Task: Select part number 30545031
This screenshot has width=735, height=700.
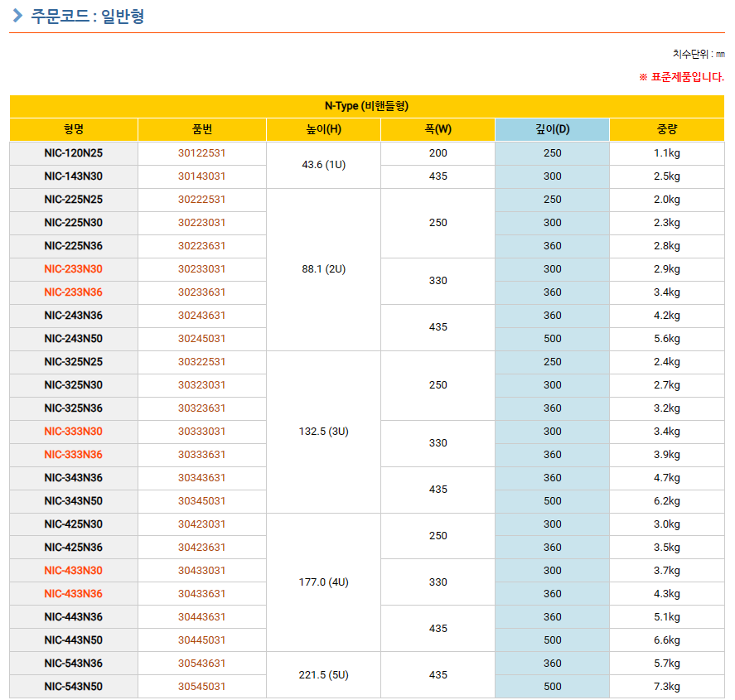Action: 201,687
